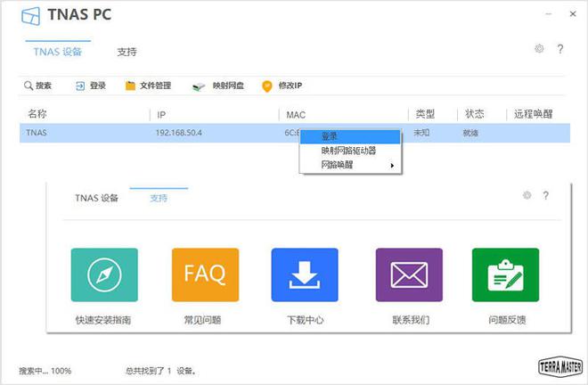Viewport: 588px width, 385px height.
Task: Click the 常见问题 label
Action: click(x=202, y=320)
